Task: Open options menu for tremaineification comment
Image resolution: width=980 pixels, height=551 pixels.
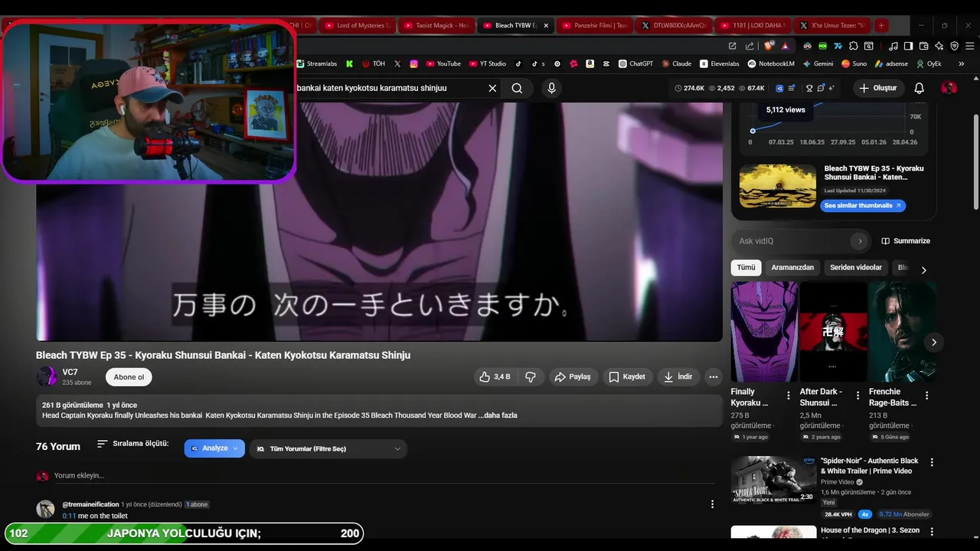Action: (x=712, y=504)
